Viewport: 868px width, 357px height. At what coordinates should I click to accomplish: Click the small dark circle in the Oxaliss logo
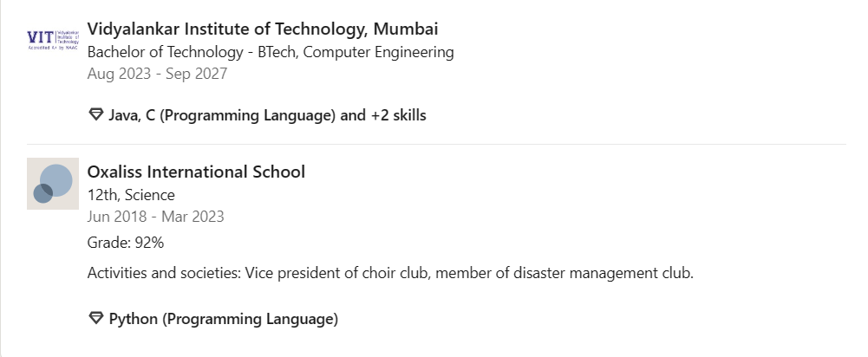tap(43, 194)
